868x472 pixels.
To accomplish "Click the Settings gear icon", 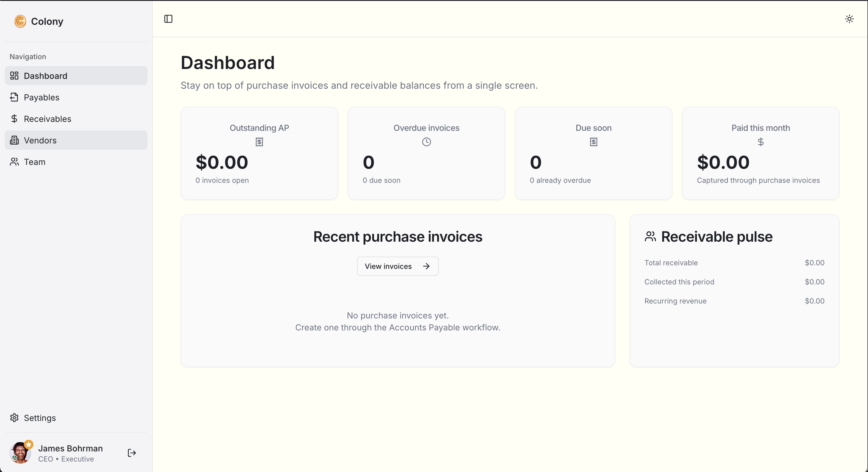I will pos(15,418).
